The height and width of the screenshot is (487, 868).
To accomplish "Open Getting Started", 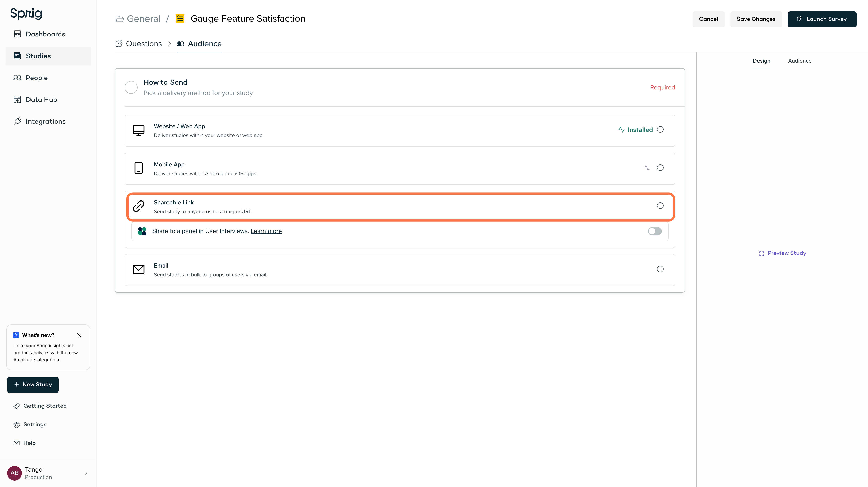I will (x=40, y=406).
